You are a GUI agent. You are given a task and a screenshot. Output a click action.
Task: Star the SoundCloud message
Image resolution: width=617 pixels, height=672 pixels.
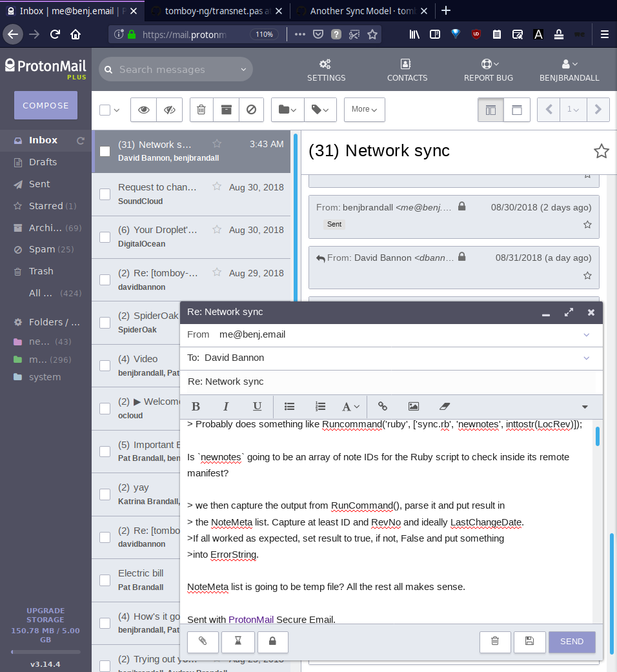(217, 187)
